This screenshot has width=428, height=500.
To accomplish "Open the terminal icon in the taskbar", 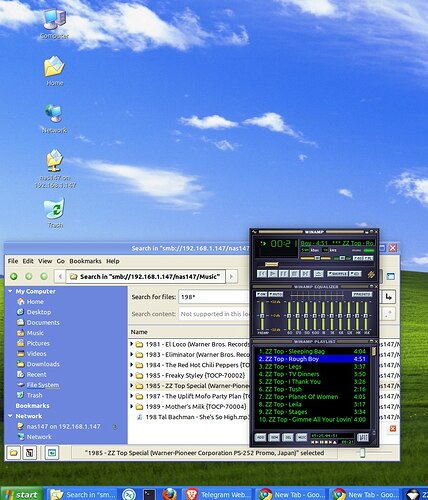I will pos(149,494).
